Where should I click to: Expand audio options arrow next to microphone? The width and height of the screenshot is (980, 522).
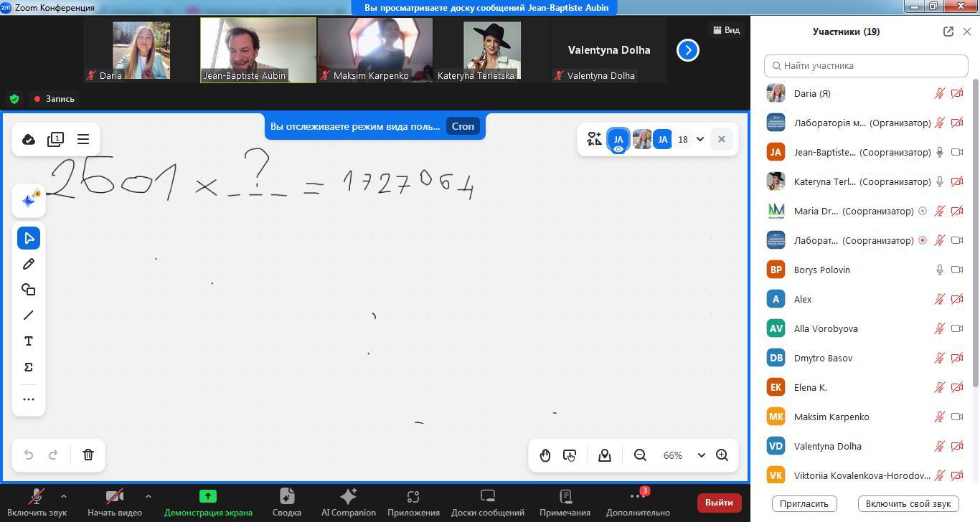point(64,495)
